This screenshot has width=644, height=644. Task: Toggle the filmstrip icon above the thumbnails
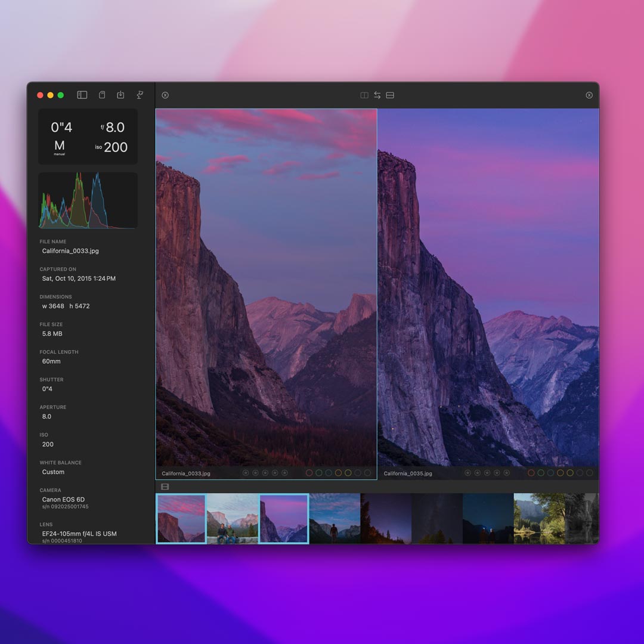point(165,487)
